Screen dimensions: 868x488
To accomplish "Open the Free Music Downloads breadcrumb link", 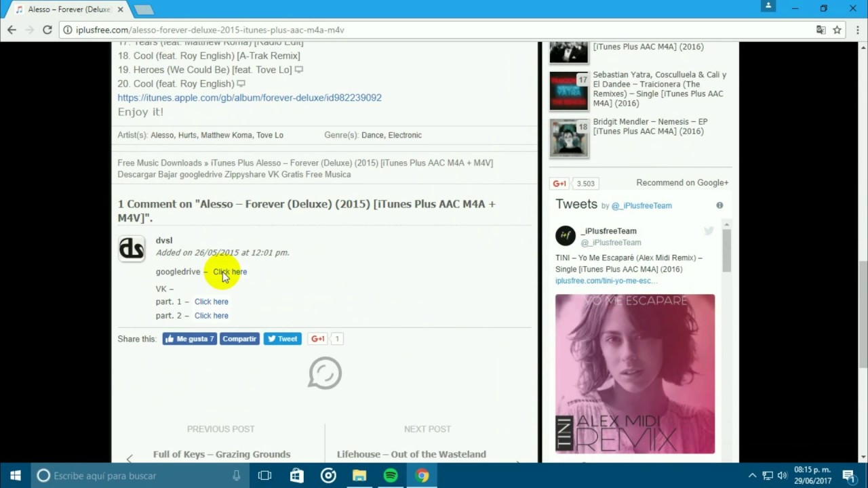I will pyautogui.click(x=159, y=163).
